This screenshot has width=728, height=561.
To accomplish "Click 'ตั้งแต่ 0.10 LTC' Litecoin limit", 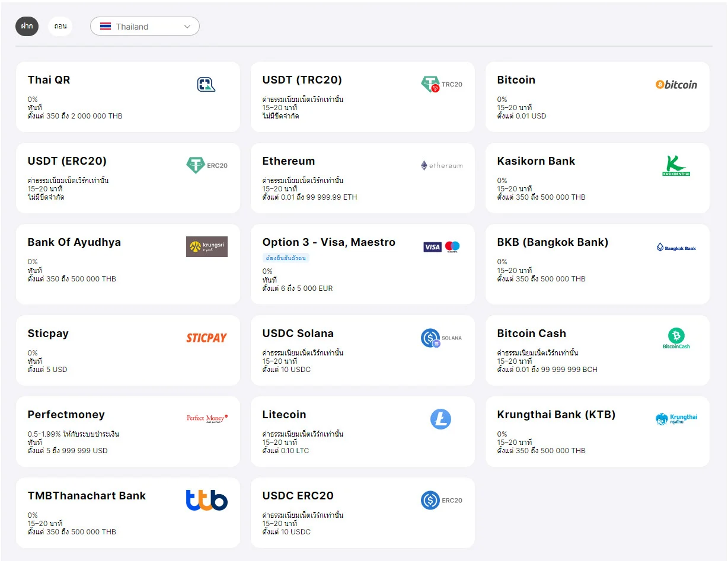I will coord(286,451).
